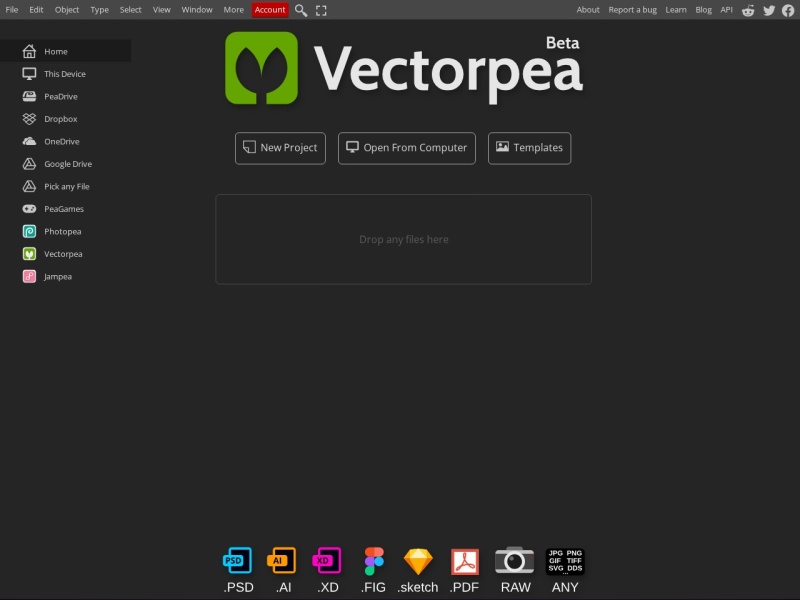Image resolution: width=800 pixels, height=600 pixels.
Task: Click the Dropbox icon in sidebar
Action: tap(29, 118)
